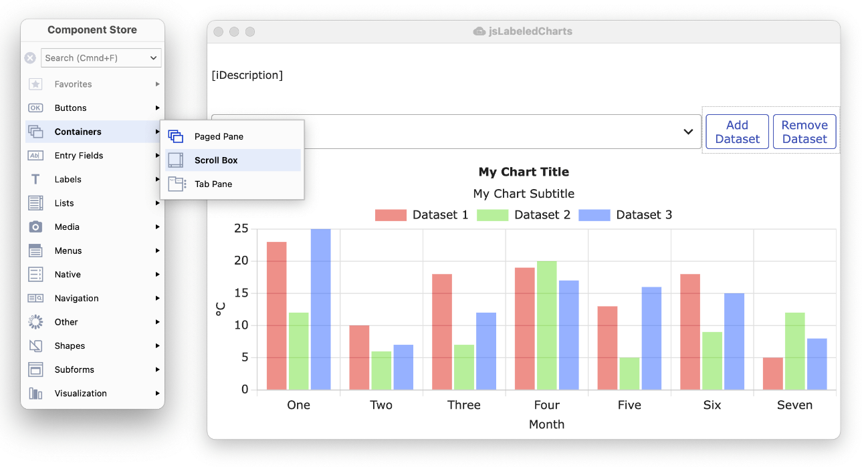Image resolution: width=868 pixels, height=467 pixels.
Task: Expand the Native submenu arrow
Action: point(158,275)
